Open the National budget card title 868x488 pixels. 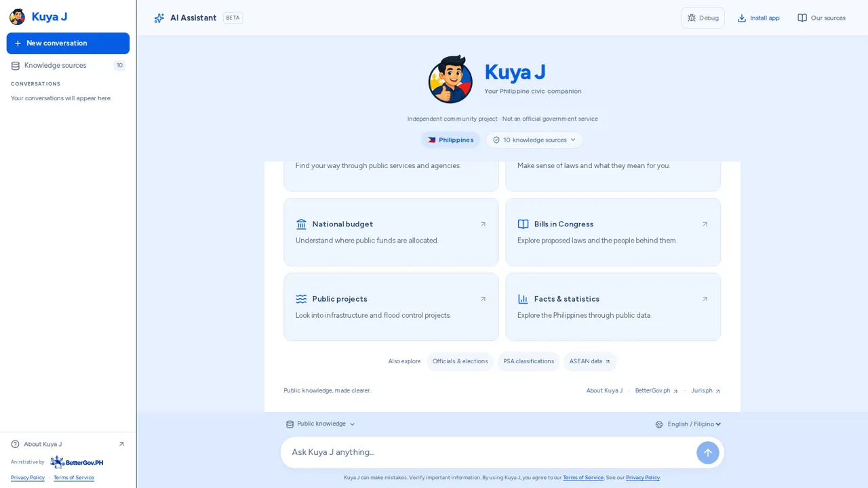(x=342, y=224)
